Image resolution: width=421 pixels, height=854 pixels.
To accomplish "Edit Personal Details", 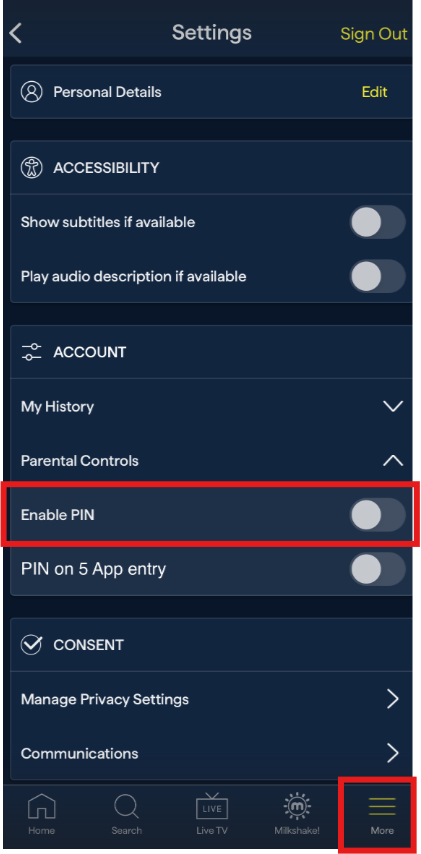I will (x=374, y=92).
